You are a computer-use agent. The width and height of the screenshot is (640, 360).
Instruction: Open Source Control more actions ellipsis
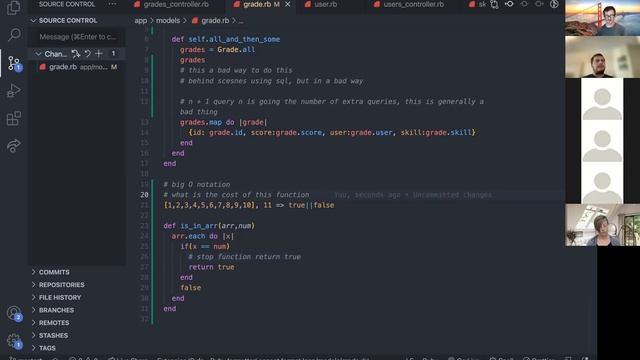112,4
